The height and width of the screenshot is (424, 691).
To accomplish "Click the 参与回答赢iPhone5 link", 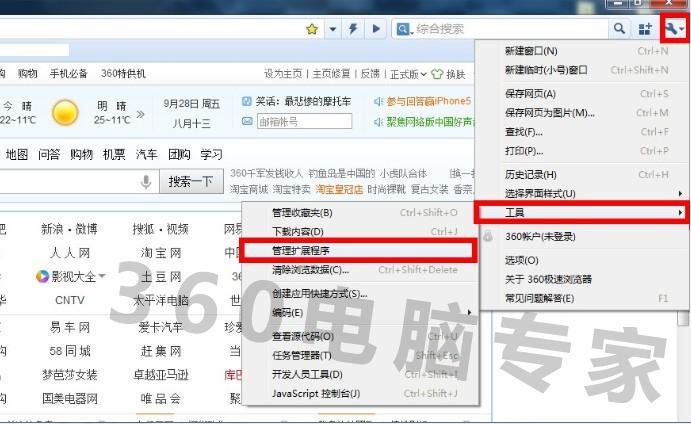I will point(429,101).
